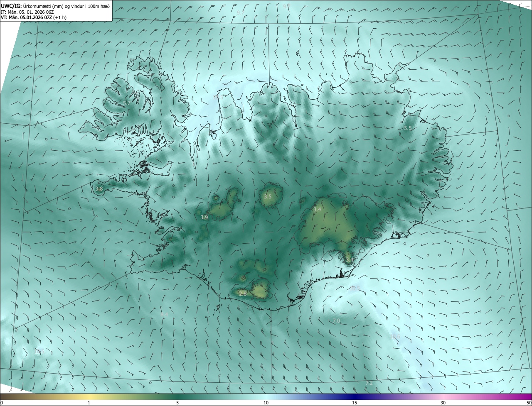Click the color scale label '1'
Image resolution: width=532 pixels, height=406 pixels.
(89, 403)
